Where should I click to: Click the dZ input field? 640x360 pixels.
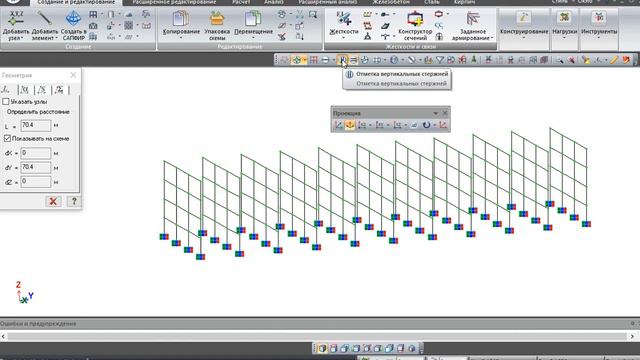(x=36, y=182)
